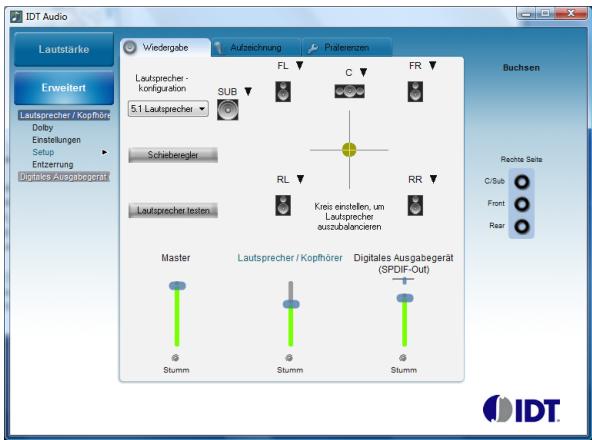Image resolution: width=592 pixels, height=440 pixels.
Task: Switch to the Präferenzen tab
Action: pyautogui.click(x=347, y=48)
